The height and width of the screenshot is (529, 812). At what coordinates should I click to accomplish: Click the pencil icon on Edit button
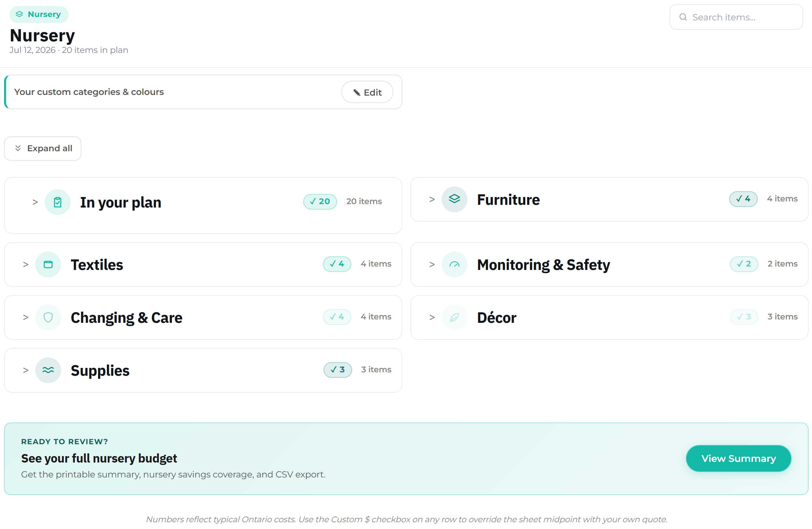click(357, 93)
